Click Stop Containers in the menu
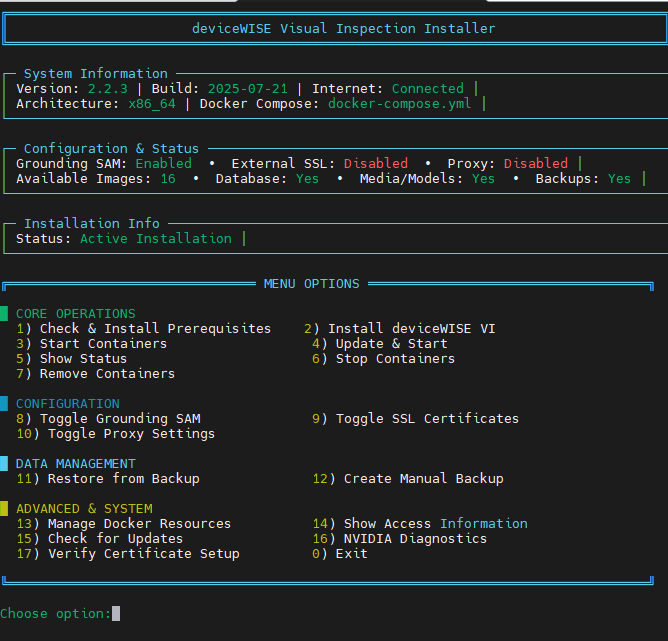This screenshot has height=641, width=668. (383, 359)
